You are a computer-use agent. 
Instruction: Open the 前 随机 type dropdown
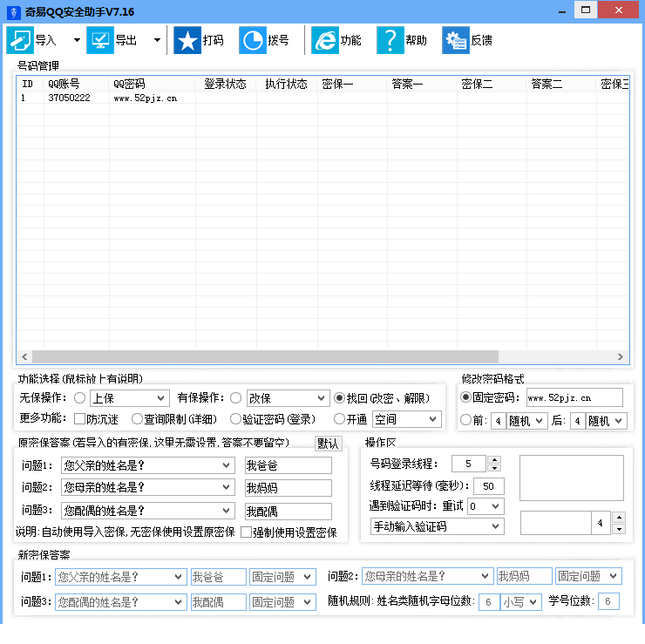[x=527, y=421]
